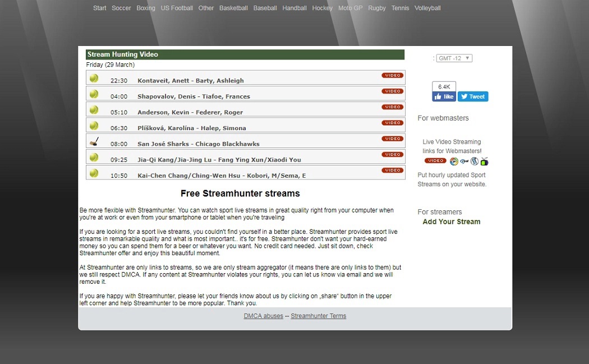This screenshot has height=364, width=589.
Task: Open VIDEO badge for Anderson - Federer row
Action: pyautogui.click(x=393, y=107)
